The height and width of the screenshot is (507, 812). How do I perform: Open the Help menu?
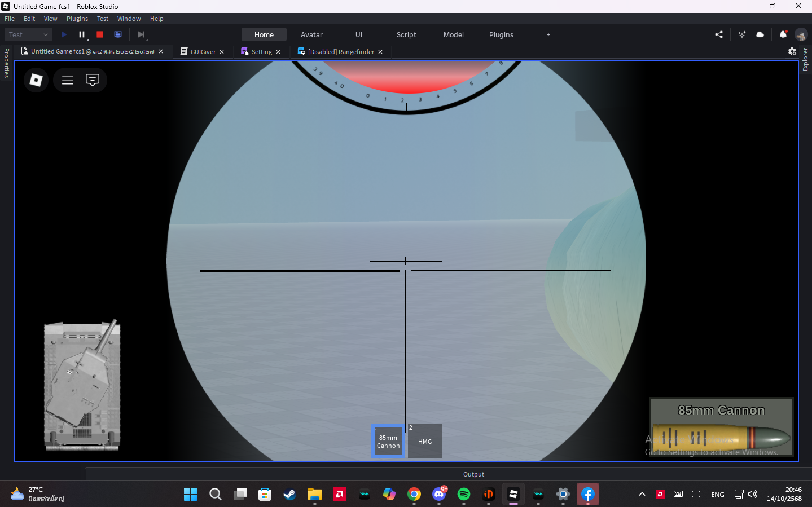click(157, 19)
